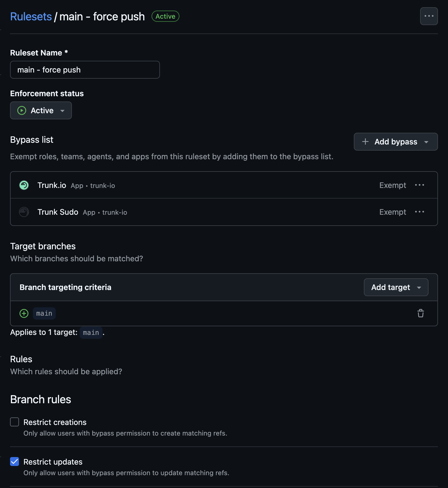This screenshot has height=488, width=448.
Task: Navigate back via the Rulesets breadcrumb link
Action: [x=31, y=16]
